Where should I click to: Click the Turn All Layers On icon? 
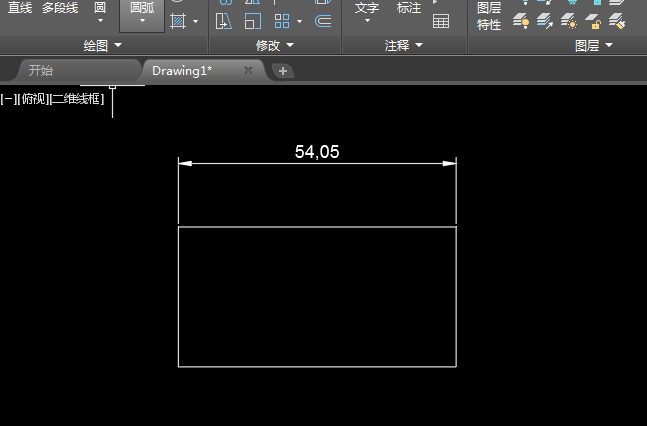(521, 21)
